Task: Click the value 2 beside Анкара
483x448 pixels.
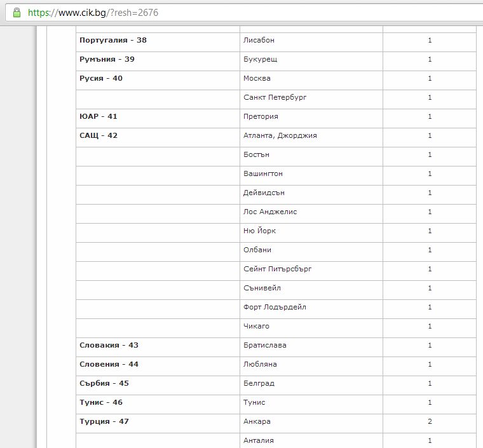Action: (430, 421)
